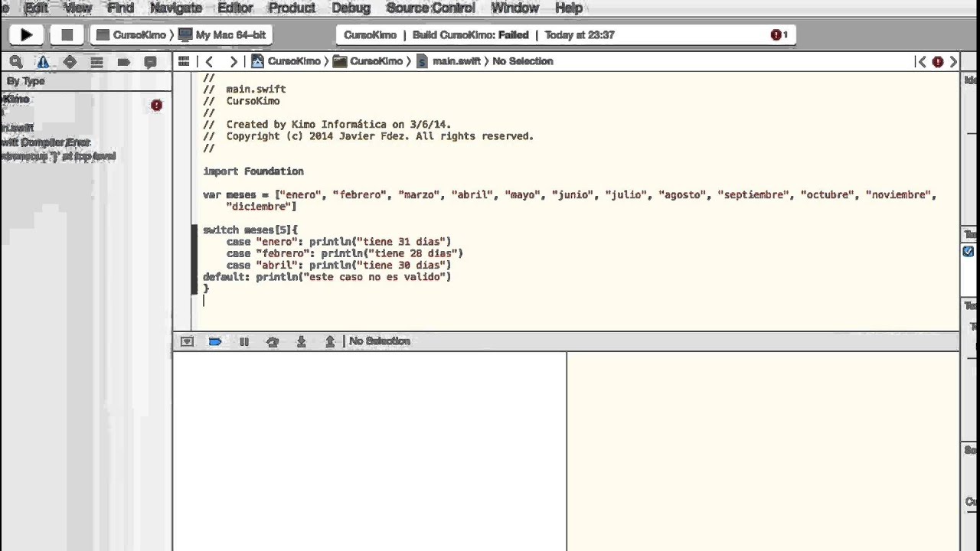
Task: Open the issue navigator warning icon
Action: 43,62
